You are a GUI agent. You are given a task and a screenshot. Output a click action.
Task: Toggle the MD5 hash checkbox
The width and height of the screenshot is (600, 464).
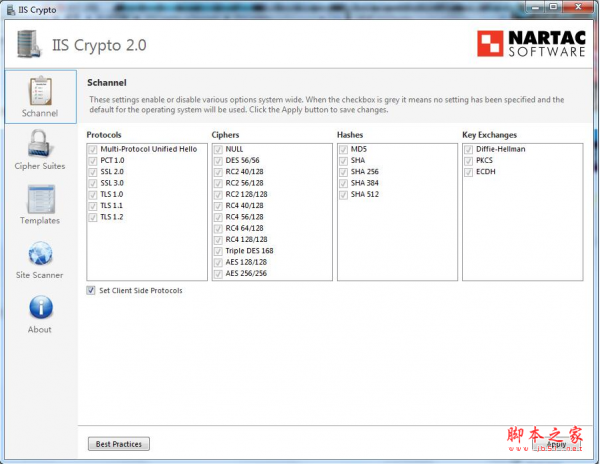tap(343, 149)
